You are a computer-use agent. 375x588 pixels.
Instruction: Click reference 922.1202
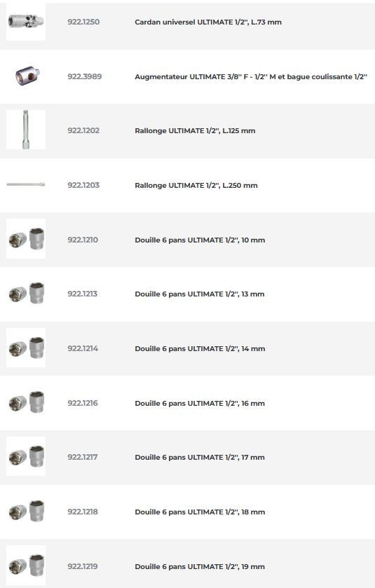click(x=83, y=130)
